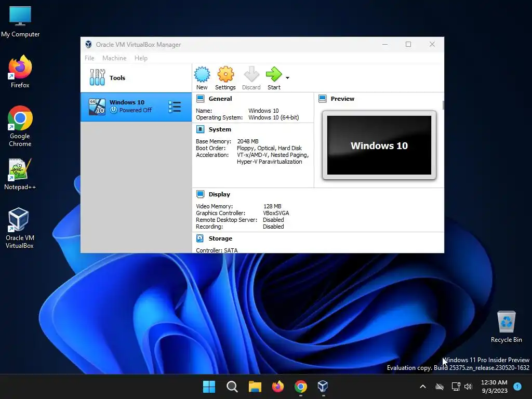This screenshot has width=532, height=399.
Task: Click the Preview section icon
Action: [322, 99]
